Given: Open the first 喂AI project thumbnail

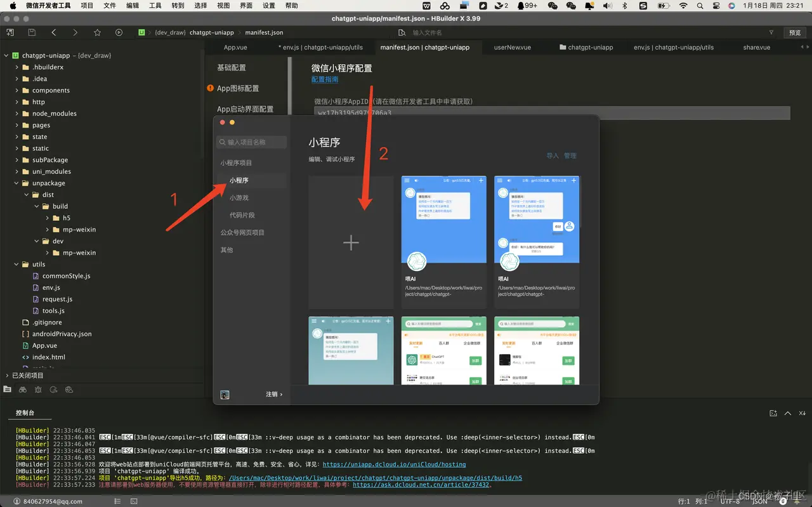Looking at the screenshot, I should (444, 242).
